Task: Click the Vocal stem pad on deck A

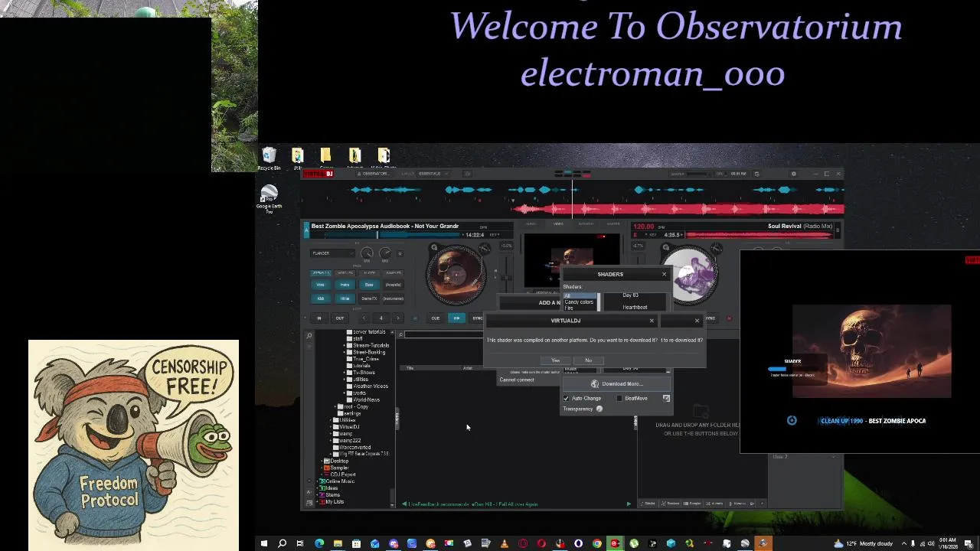Action: 321,285
